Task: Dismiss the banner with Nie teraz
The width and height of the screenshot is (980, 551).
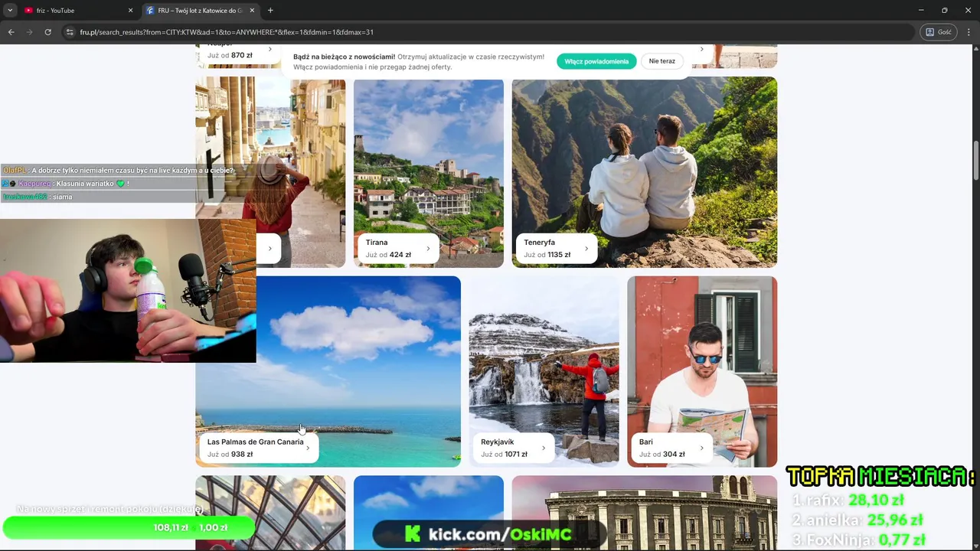Action: pos(662,61)
